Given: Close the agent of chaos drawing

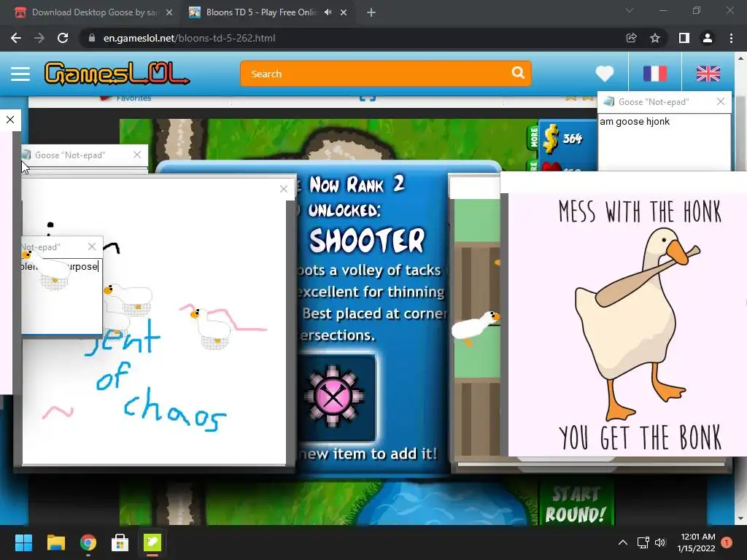Looking at the screenshot, I should point(284,189).
